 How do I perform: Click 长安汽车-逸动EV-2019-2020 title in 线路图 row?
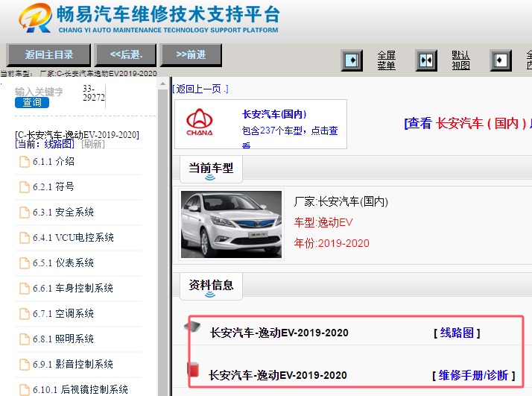(279, 333)
